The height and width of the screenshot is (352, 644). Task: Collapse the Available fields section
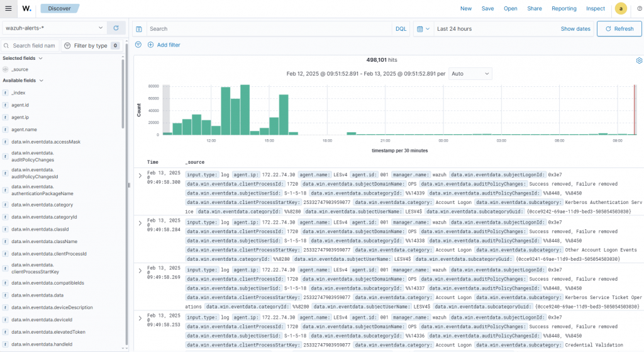click(42, 81)
